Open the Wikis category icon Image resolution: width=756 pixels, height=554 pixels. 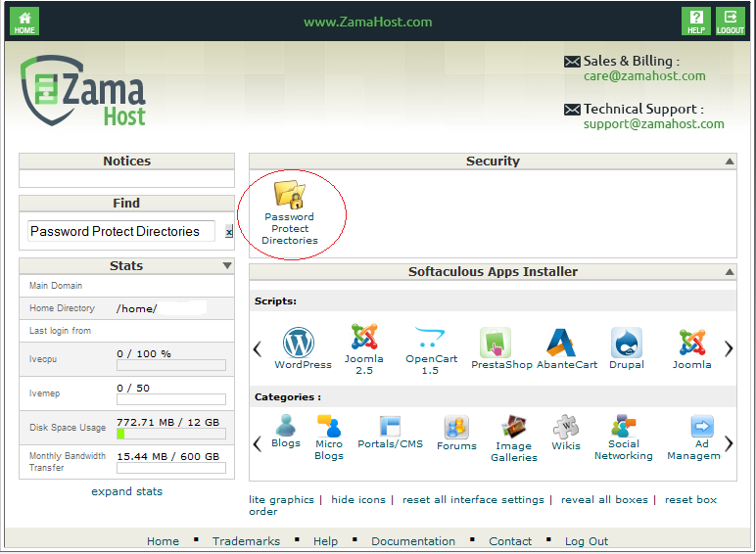tap(566, 427)
